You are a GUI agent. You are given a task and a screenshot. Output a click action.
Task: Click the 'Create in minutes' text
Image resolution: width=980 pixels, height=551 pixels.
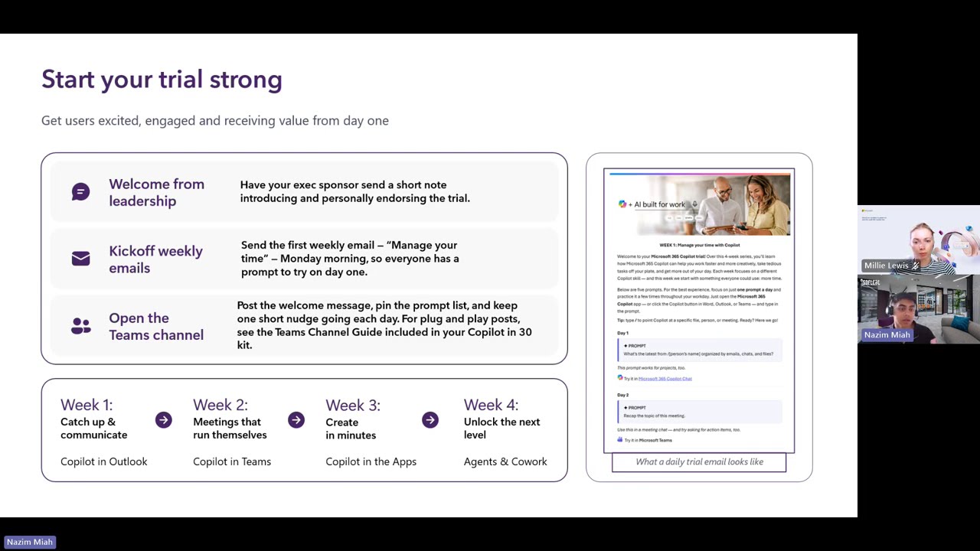tap(351, 429)
